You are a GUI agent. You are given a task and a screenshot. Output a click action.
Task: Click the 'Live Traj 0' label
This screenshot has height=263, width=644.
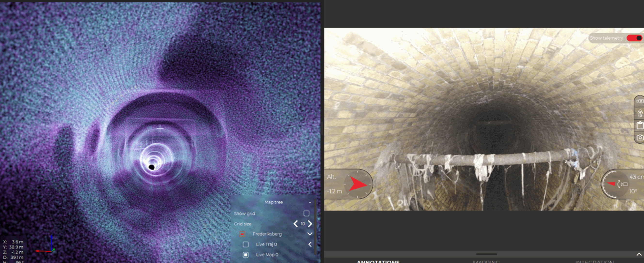pos(266,244)
